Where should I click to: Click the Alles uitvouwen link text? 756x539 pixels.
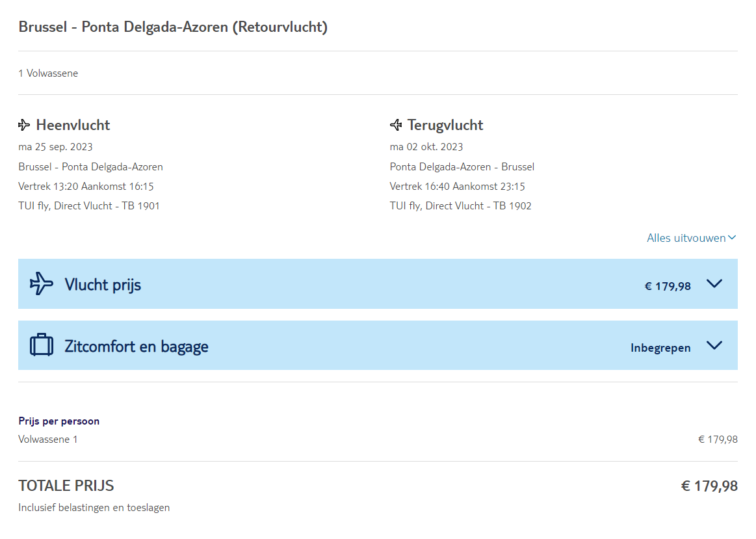click(x=686, y=238)
